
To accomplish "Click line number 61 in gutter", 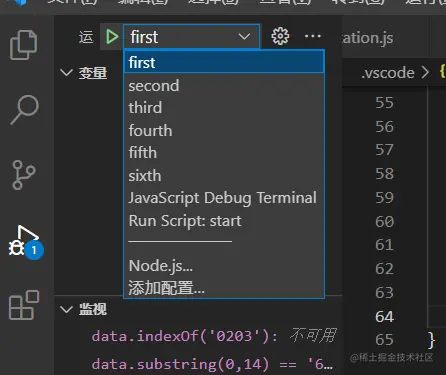I will pyautogui.click(x=384, y=245).
